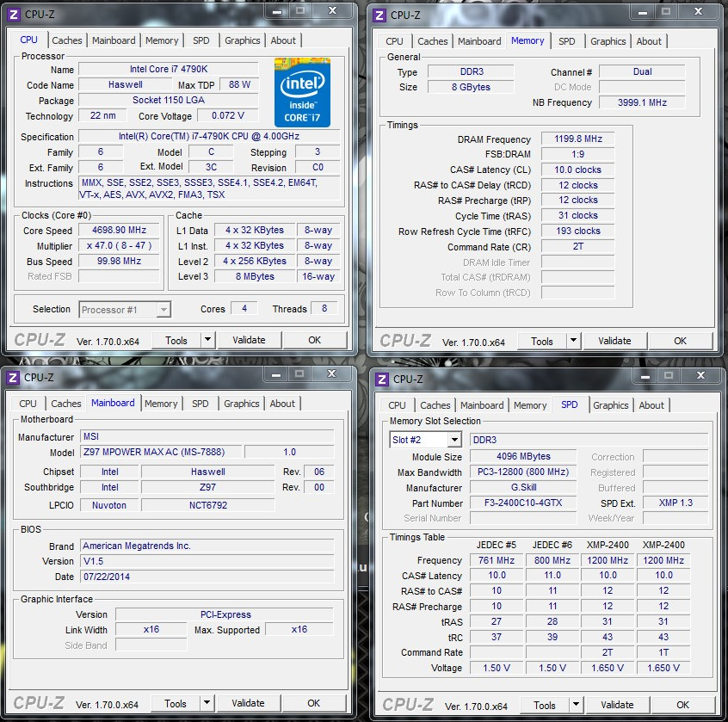The height and width of the screenshot is (722, 728).
Task: Open the SPD tab in the Mainboard window
Action: point(201,404)
